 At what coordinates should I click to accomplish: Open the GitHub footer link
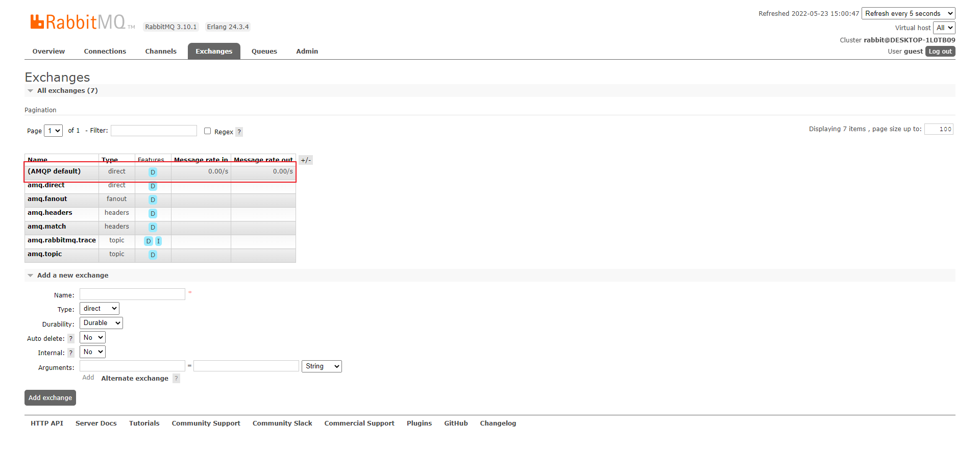(x=456, y=423)
